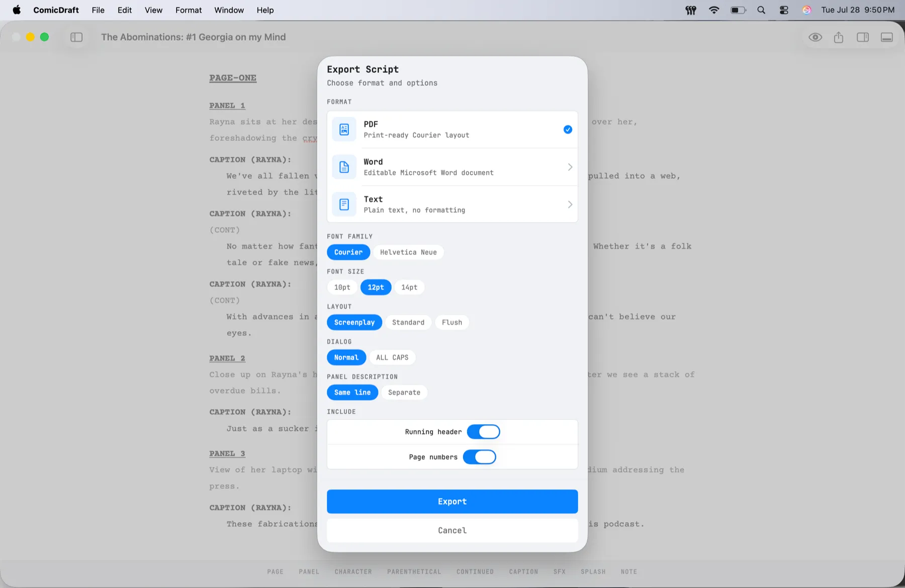Image resolution: width=905 pixels, height=588 pixels.
Task: Select the Standard layout option
Action: (408, 323)
